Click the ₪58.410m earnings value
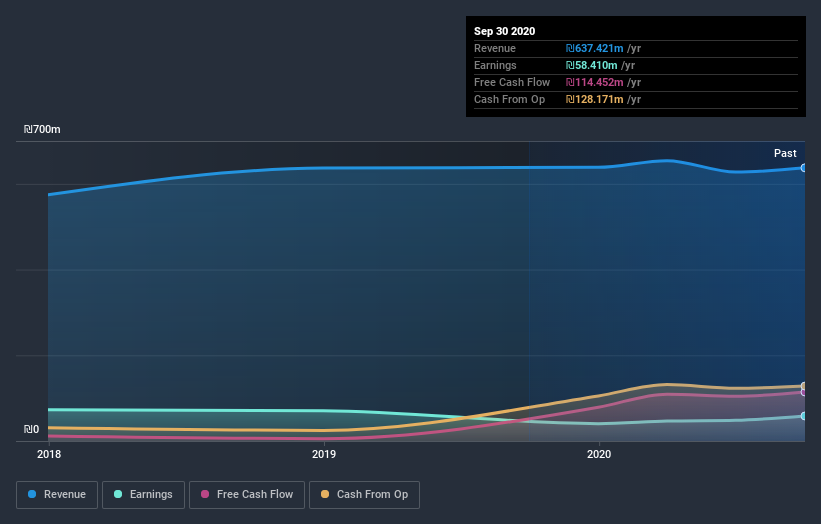The image size is (821, 524). click(591, 65)
